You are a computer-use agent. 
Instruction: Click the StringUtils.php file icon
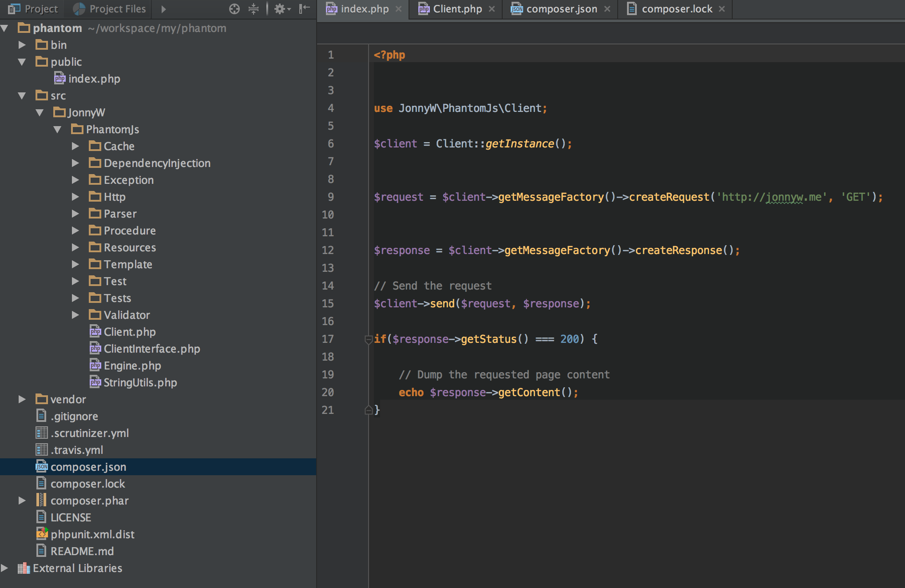(x=95, y=382)
